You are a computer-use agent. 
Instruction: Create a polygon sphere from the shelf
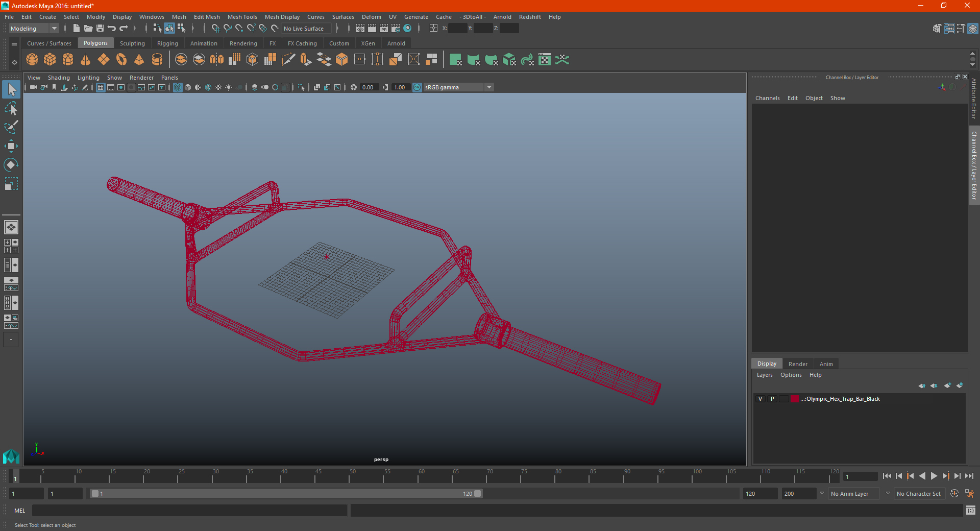pyautogui.click(x=32, y=60)
